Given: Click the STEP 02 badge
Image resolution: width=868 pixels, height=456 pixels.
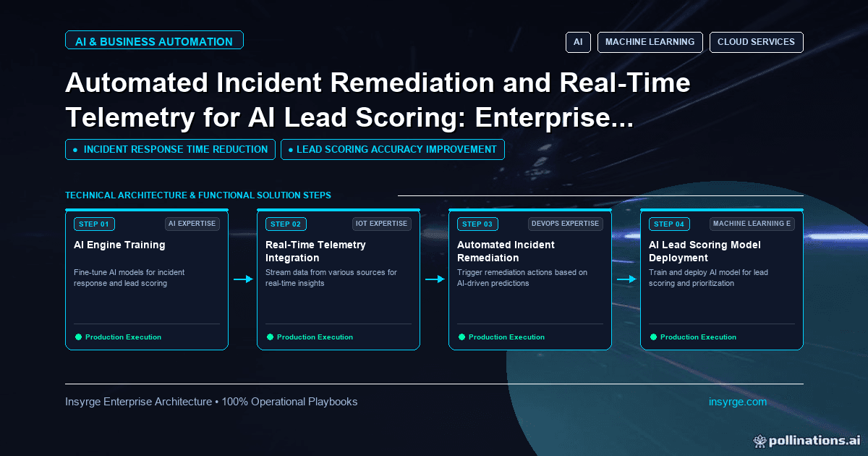Looking at the screenshot, I should (x=286, y=224).
